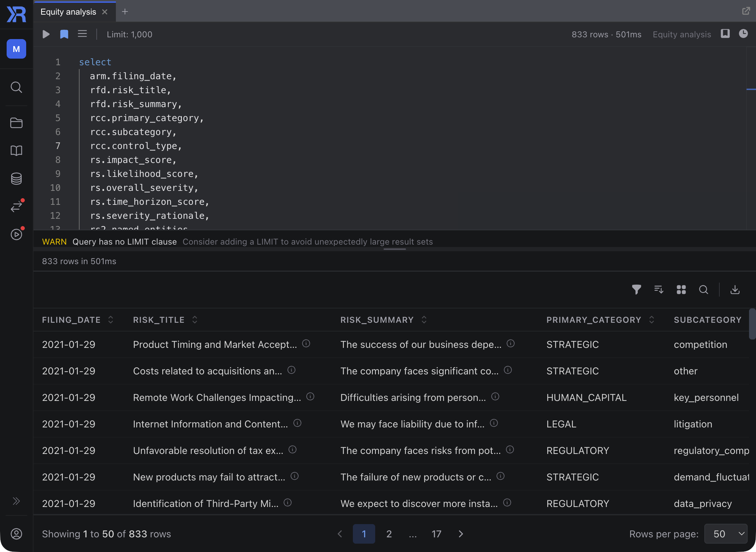Open the rows per page dropdown
Screen dimensions: 756x552
click(x=725, y=534)
